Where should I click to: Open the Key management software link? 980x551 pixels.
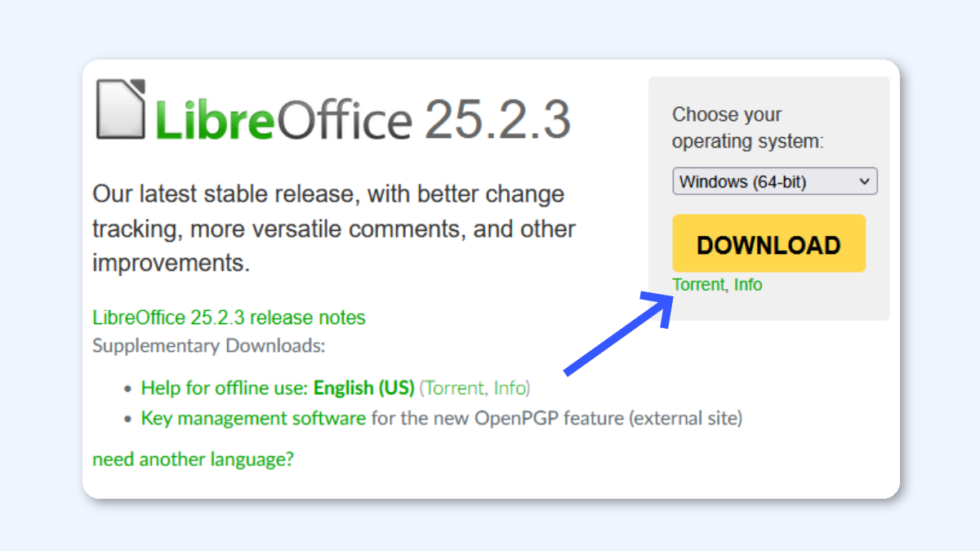253,418
